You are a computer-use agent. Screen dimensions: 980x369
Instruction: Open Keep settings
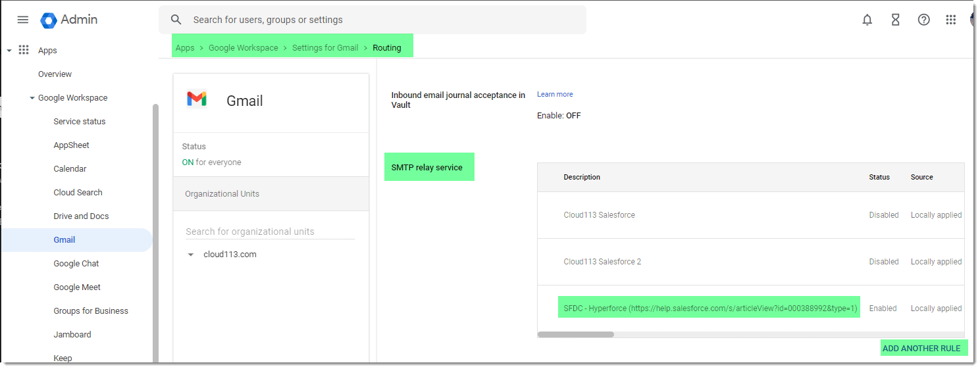(63, 358)
